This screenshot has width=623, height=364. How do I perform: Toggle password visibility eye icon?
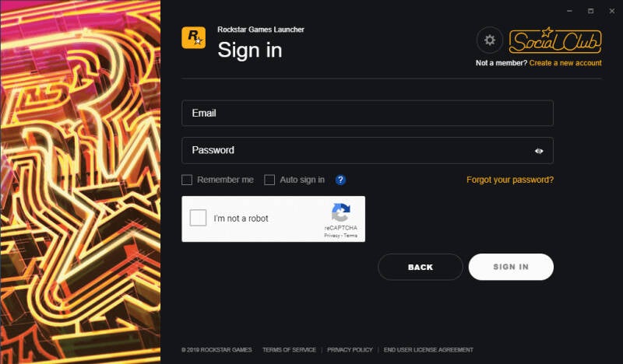[x=539, y=151]
